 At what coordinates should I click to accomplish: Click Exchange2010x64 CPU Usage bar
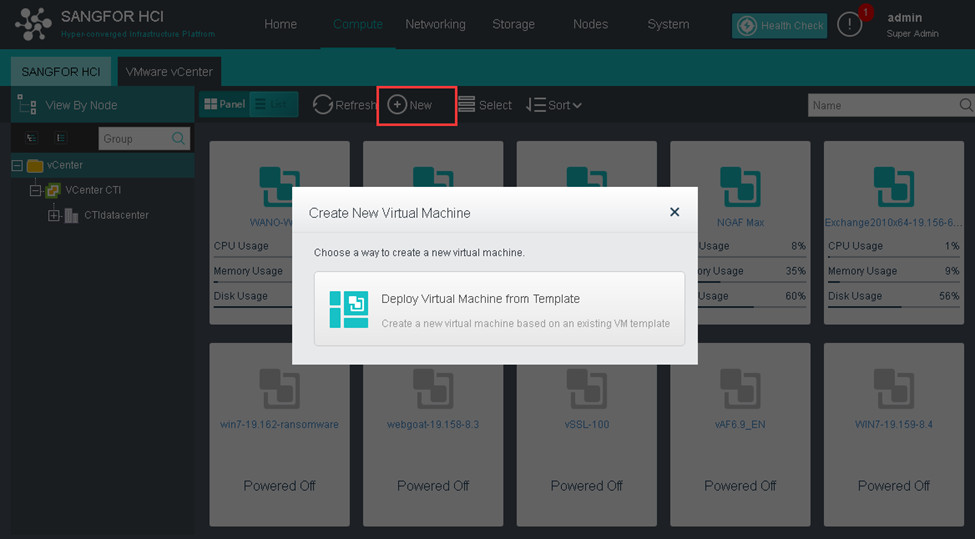tap(894, 256)
